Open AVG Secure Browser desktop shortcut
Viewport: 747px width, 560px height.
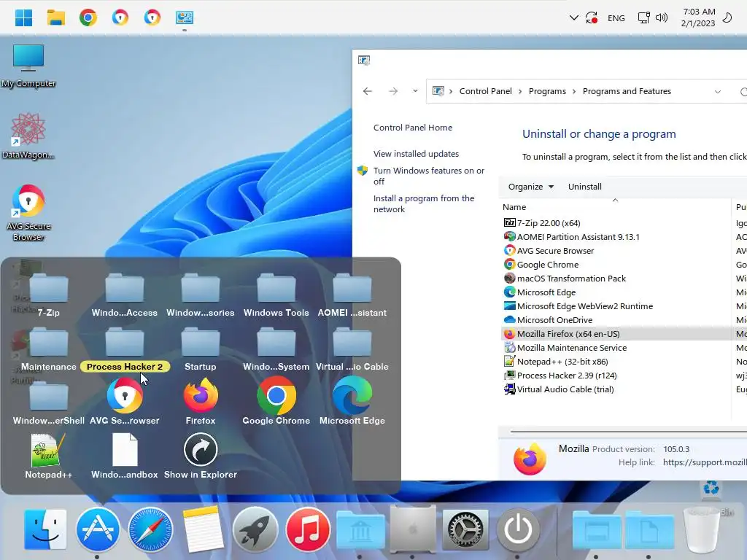point(28,213)
